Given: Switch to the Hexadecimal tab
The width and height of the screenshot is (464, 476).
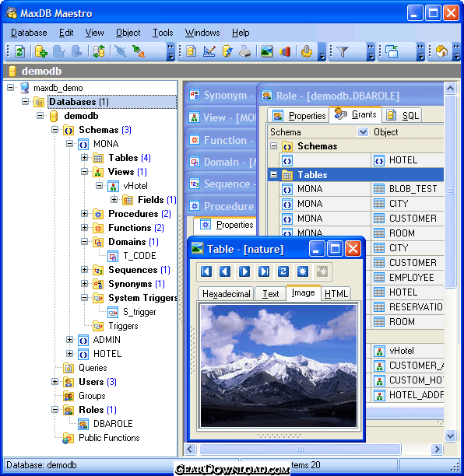Looking at the screenshot, I should [226, 294].
